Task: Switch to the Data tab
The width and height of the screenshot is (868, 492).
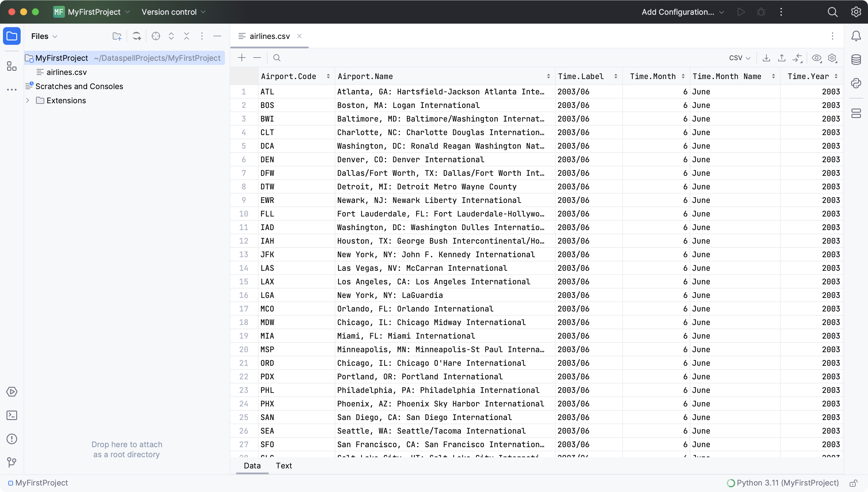Action: pos(252,466)
